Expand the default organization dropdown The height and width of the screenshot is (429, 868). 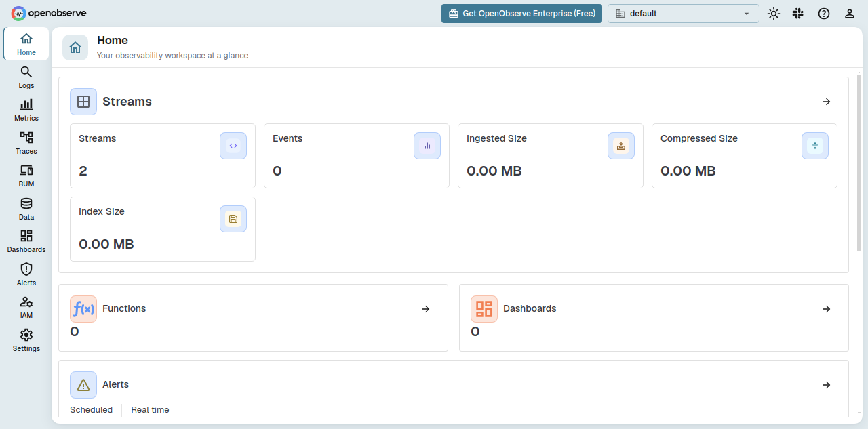pyautogui.click(x=683, y=14)
